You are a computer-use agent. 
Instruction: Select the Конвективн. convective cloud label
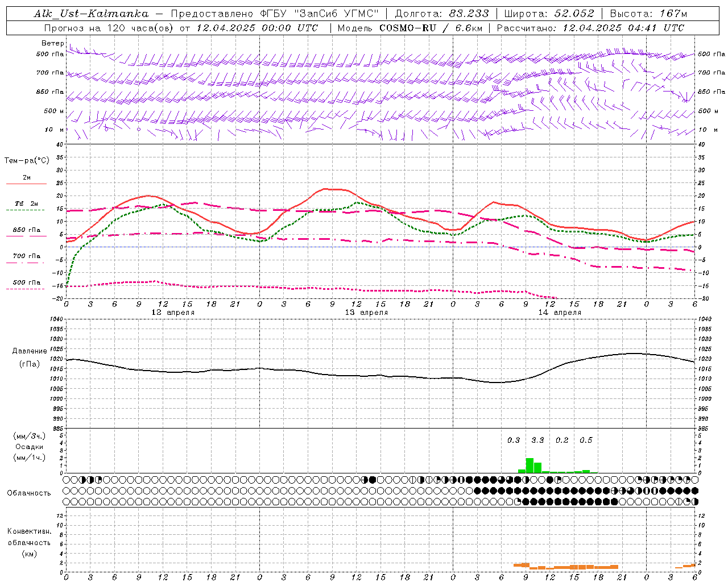[x=29, y=531]
